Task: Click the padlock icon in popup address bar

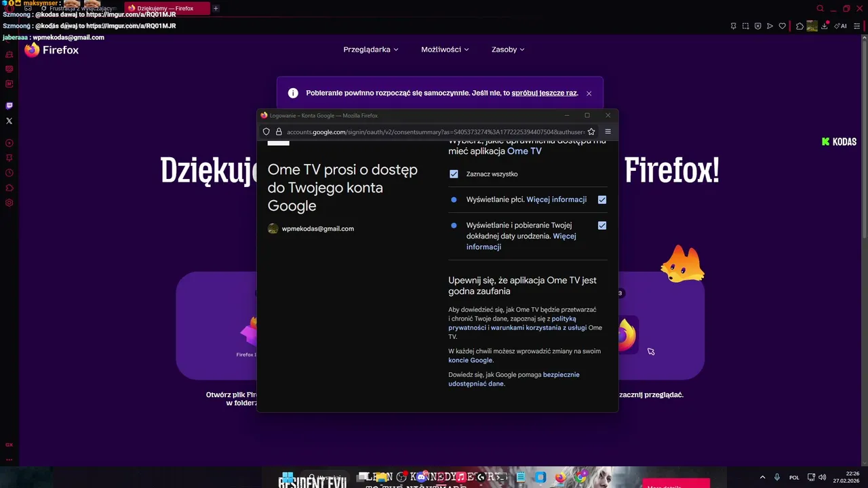Action: pyautogui.click(x=278, y=131)
